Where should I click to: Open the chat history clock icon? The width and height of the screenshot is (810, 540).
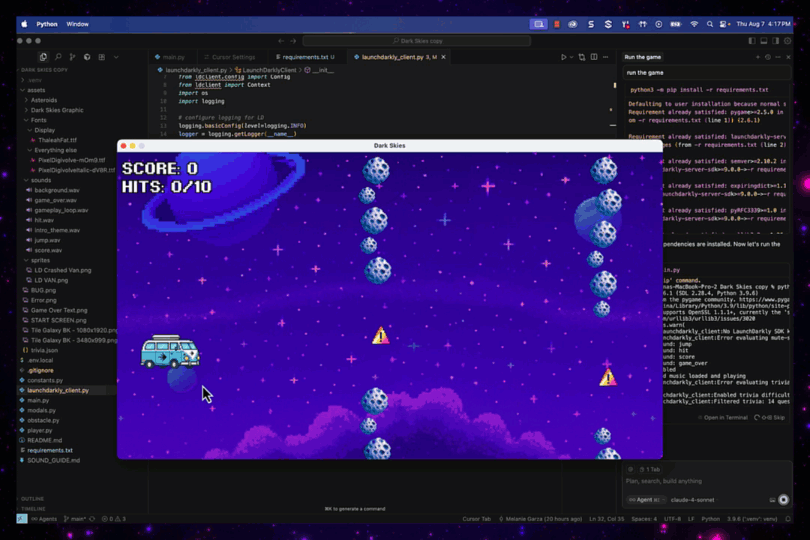(x=768, y=57)
